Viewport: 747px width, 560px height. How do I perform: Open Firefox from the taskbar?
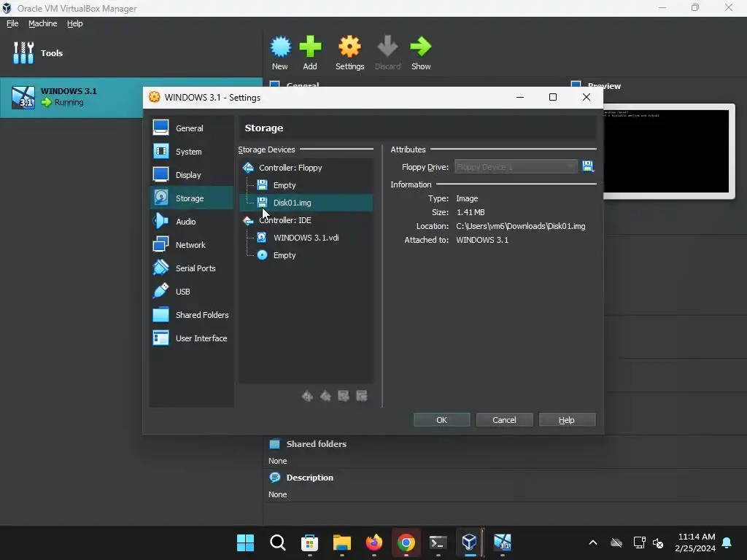[x=374, y=542]
